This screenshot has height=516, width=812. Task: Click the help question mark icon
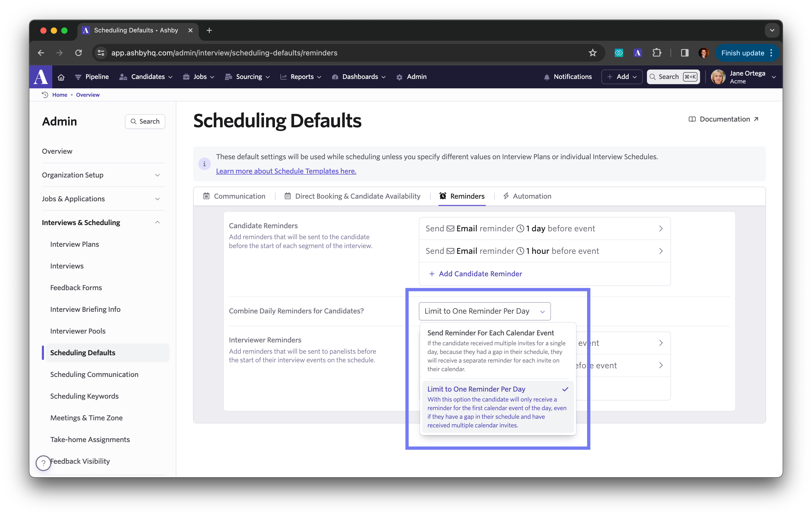(x=43, y=463)
